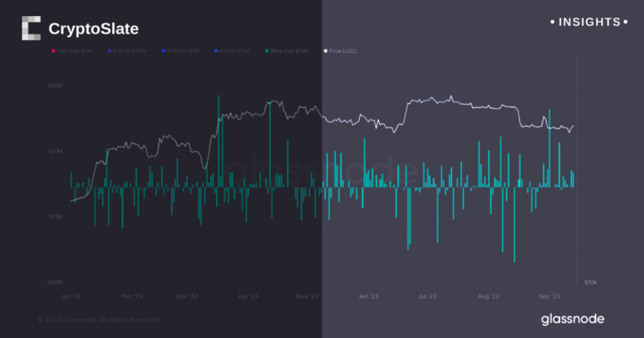Click the Jul '23 axis label
The width and height of the screenshot is (644, 338).
[427, 296]
